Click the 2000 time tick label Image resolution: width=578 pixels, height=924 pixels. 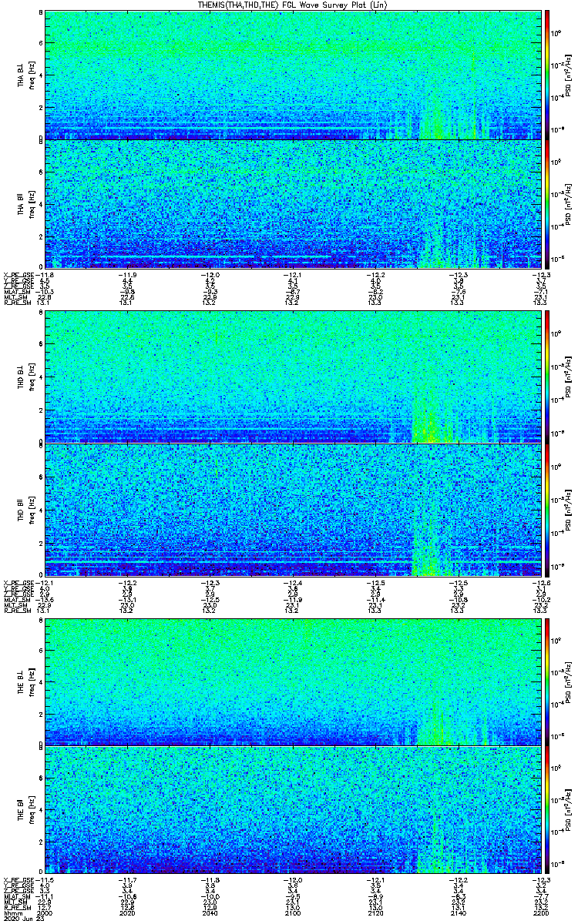45,913
